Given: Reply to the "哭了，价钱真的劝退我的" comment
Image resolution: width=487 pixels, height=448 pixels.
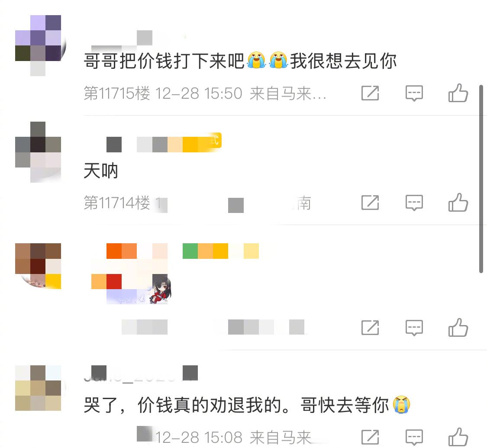Looking at the screenshot, I should (414, 438).
